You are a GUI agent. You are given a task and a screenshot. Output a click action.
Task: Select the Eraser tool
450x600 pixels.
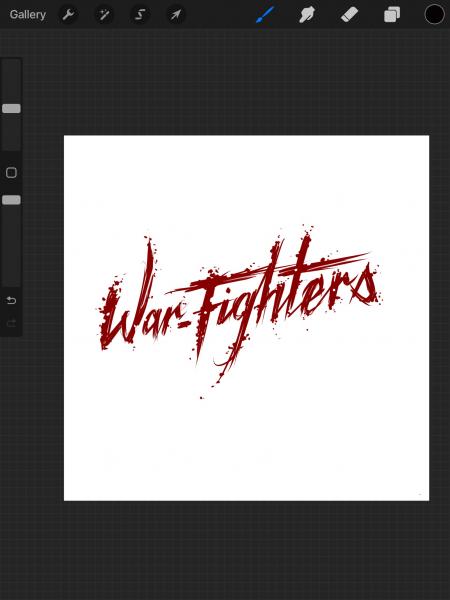point(349,15)
